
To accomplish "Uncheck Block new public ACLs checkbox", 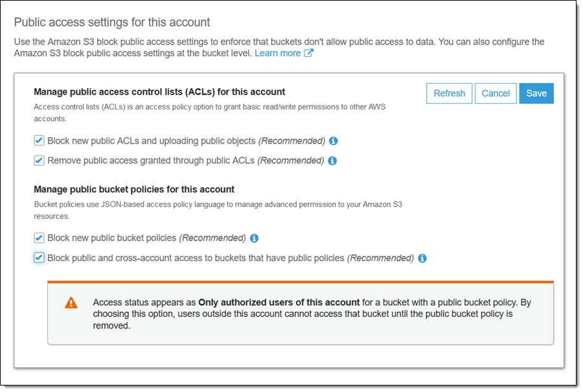I will pos(40,141).
